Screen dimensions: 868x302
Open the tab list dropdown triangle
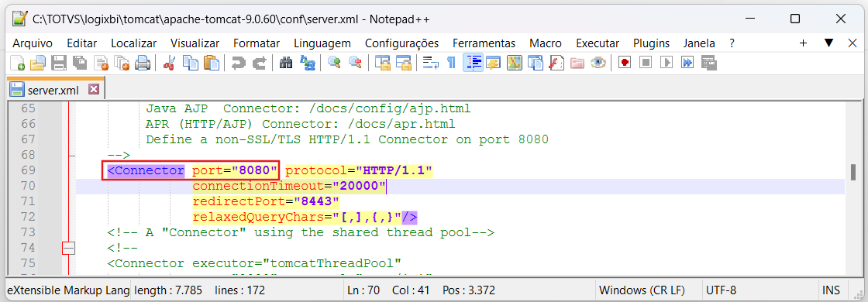click(828, 43)
